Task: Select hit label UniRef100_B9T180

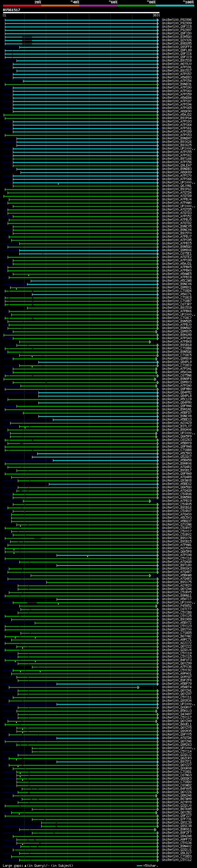Action: (x=177, y=565)
